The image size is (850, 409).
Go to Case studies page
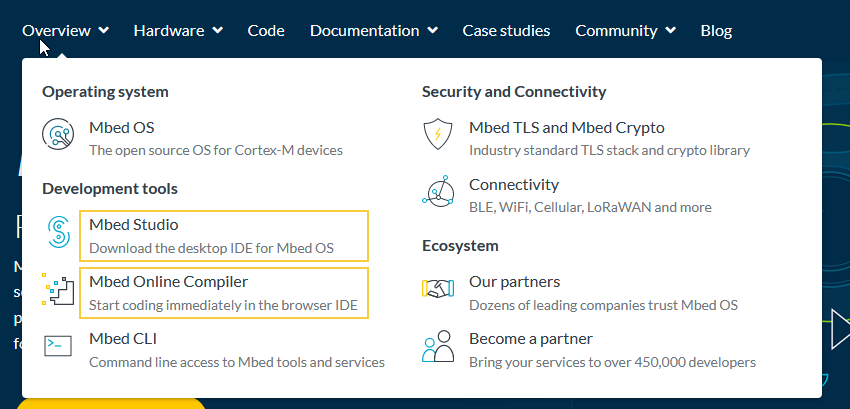pos(506,30)
